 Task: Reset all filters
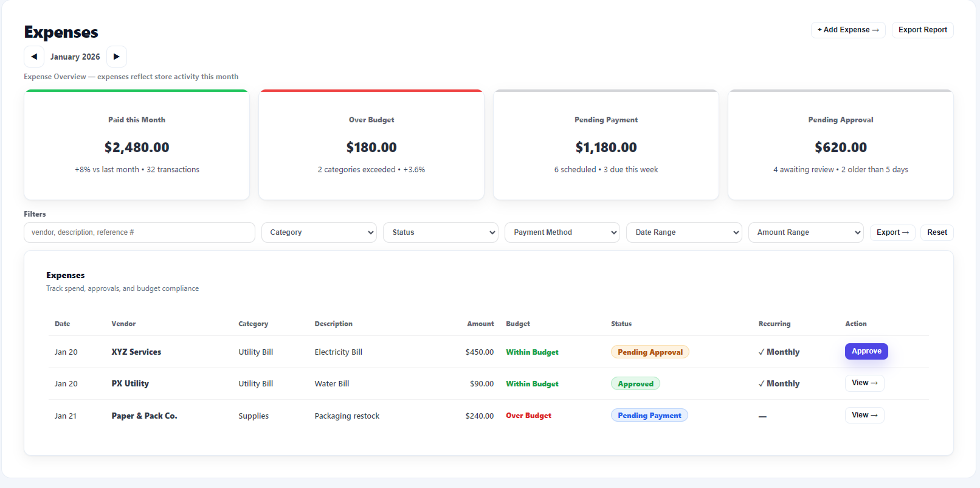click(937, 232)
